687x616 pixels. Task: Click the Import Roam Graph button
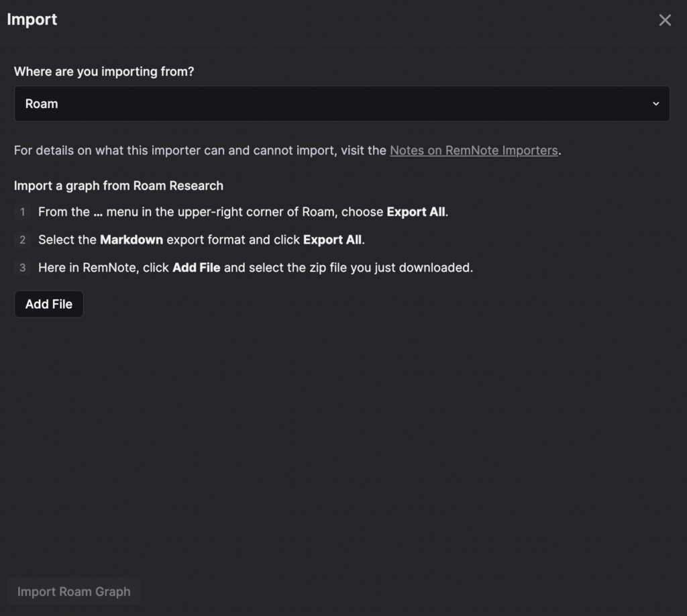coord(74,591)
